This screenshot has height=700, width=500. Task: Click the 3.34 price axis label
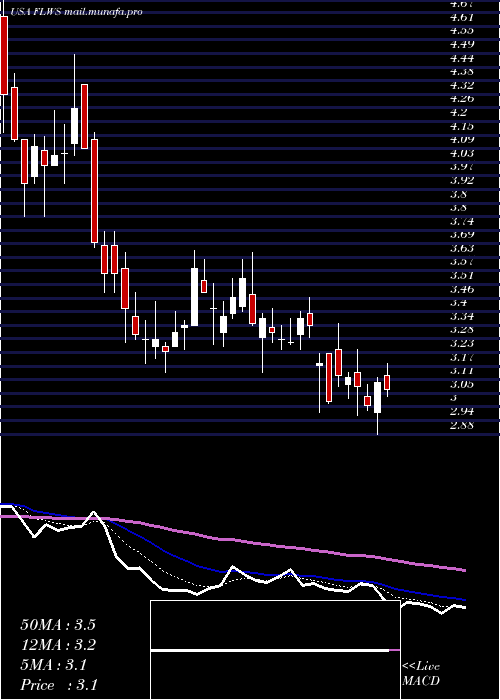tap(462, 317)
